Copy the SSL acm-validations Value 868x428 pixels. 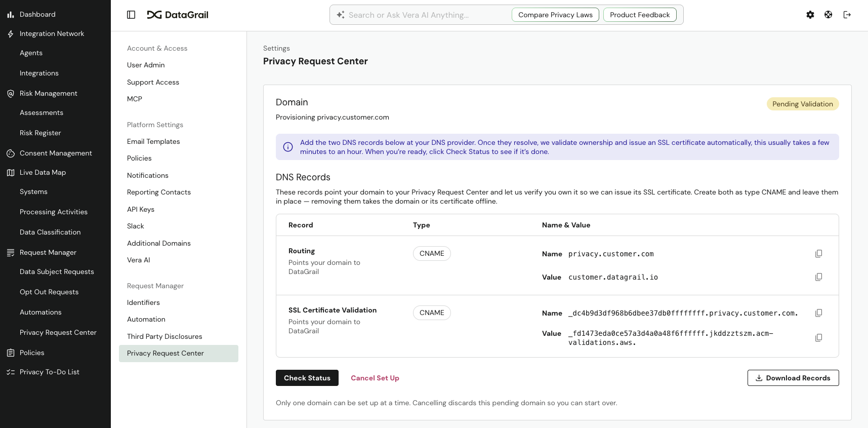click(x=818, y=338)
